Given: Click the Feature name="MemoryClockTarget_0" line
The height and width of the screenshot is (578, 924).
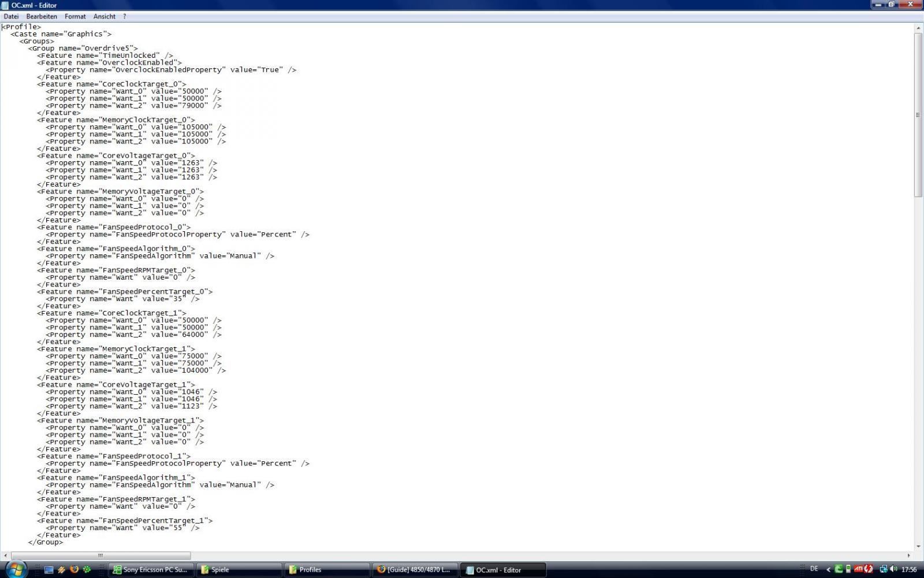Looking at the screenshot, I should pos(116,120).
